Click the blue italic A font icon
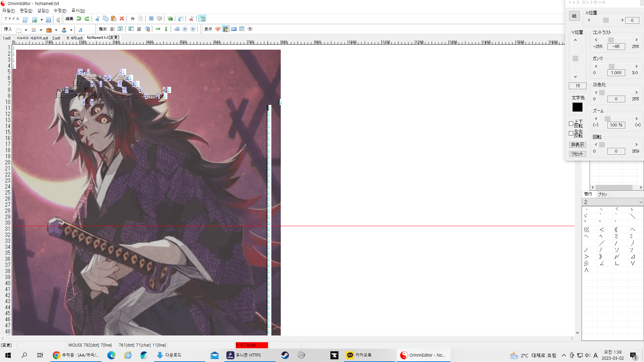Image resolution: width=644 pixels, height=362 pixels. pyautogui.click(x=80, y=30)
